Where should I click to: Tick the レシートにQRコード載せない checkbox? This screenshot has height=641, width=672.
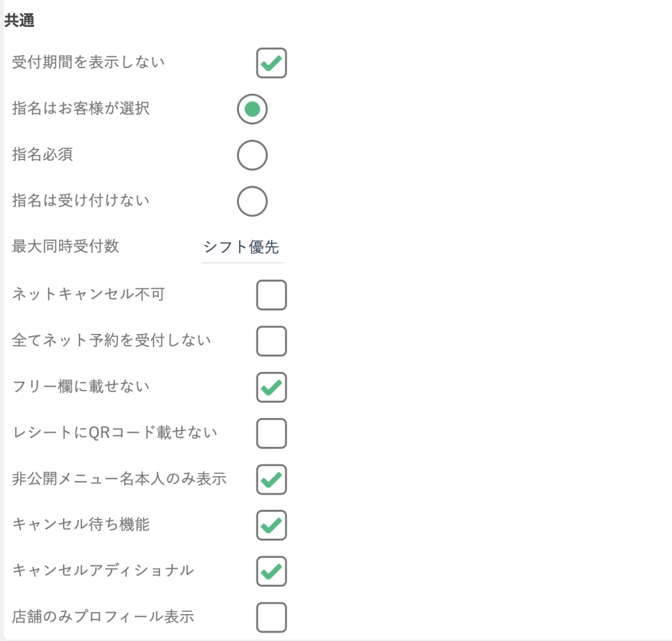(272, 433)
